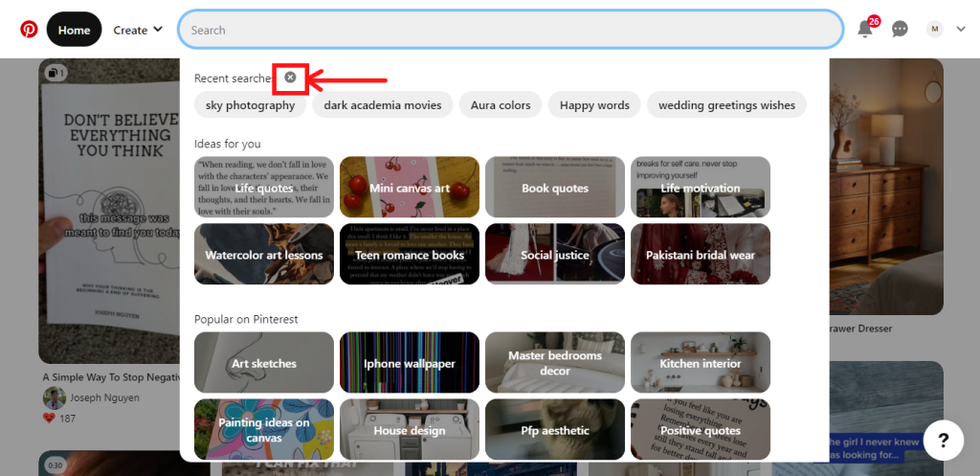980x476 pixels.
Task: Click Joseph Nguyen's small avatar picture
Action: 55,397
